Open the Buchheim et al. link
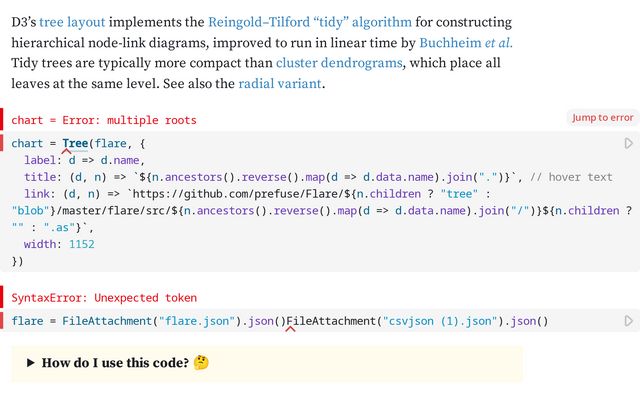The height and width of the screenshot is (400, 640). (466, 43)
